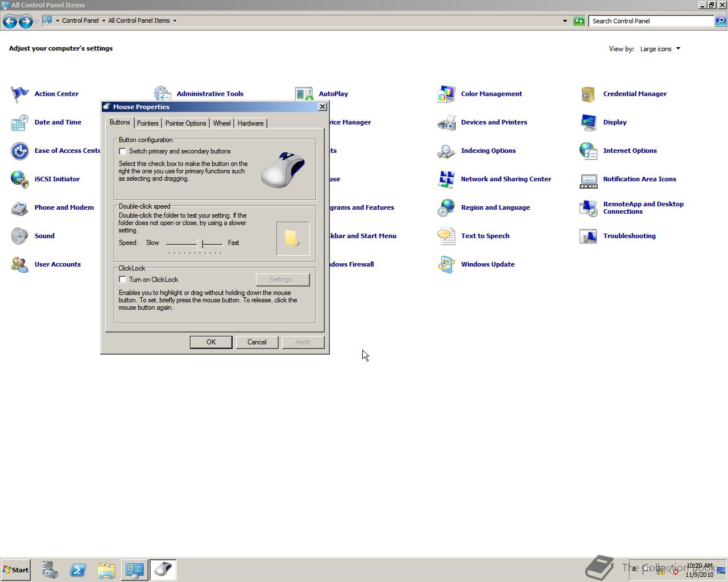Screen dimensions: 728x582
Task: Close the Mouse Properties dialog
Action: coord(322,107)
